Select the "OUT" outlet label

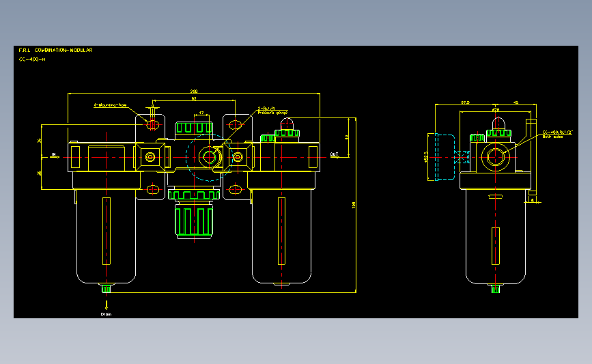click(x=334, y=154)
